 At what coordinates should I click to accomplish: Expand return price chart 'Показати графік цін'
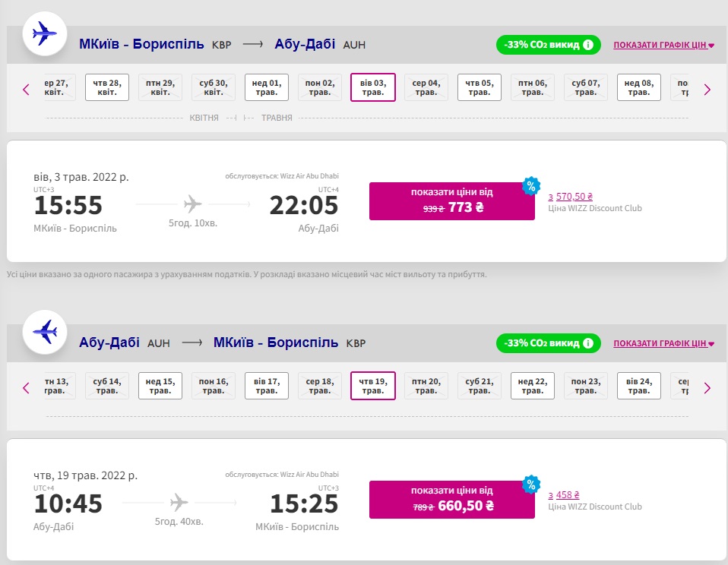(663, 343)
